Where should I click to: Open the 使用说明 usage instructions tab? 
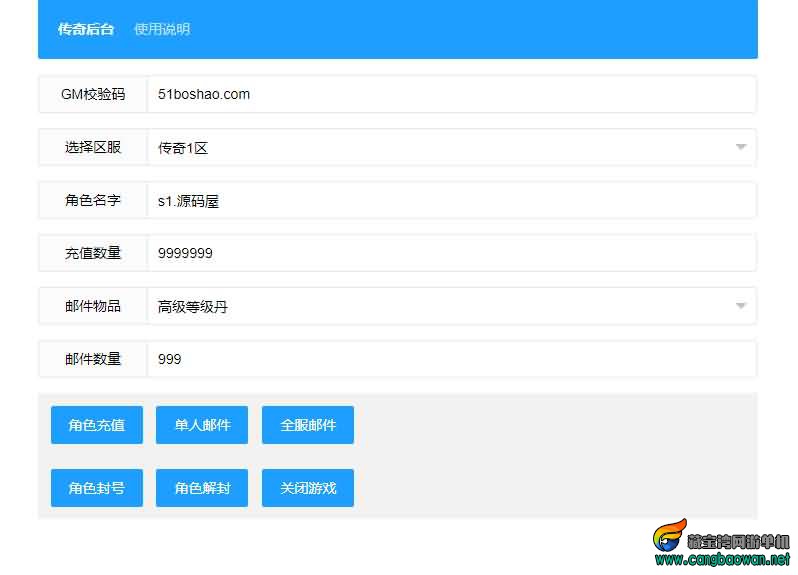pyautogui.click(x=162, y=29)
